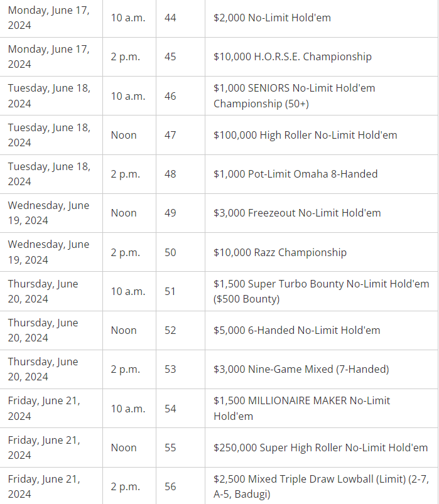Select the $250,000 Super High Roller event
The height and width of the screenshot is (504, 439).
click(x=320, y=448)
